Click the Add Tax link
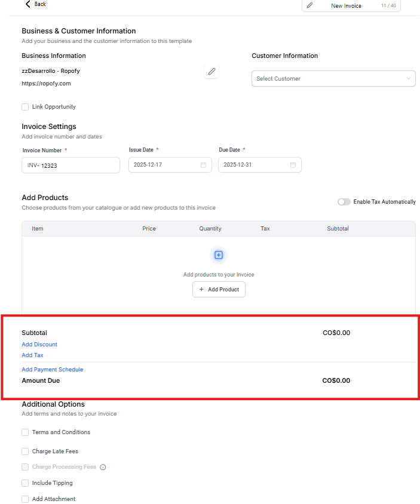 point(32,355)
